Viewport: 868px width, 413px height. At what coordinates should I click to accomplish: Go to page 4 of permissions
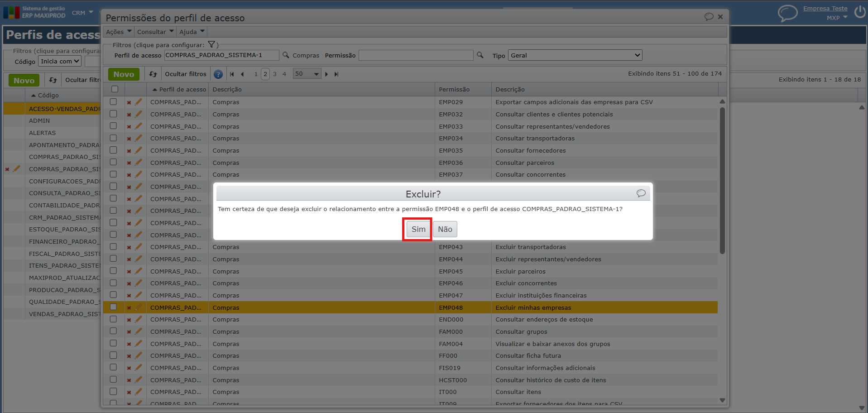click(284, 74)
